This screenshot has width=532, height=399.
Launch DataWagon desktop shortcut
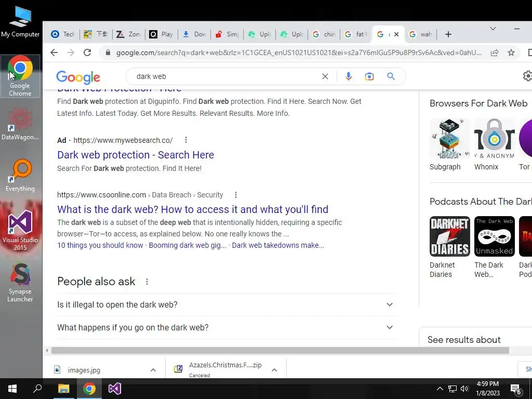(20, 124)
